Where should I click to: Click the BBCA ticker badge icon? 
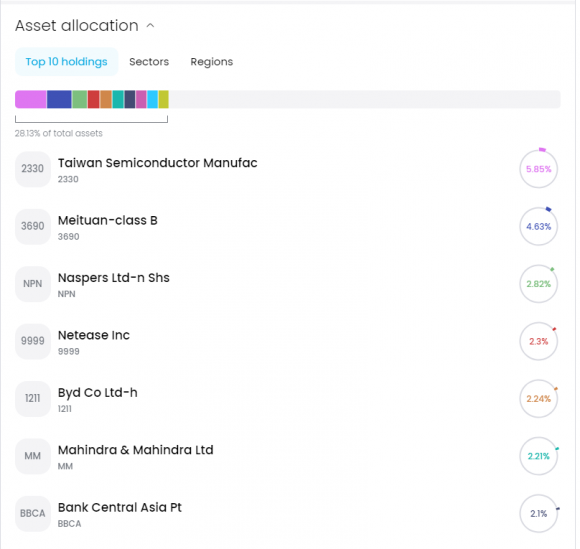[x=33, y=513]
